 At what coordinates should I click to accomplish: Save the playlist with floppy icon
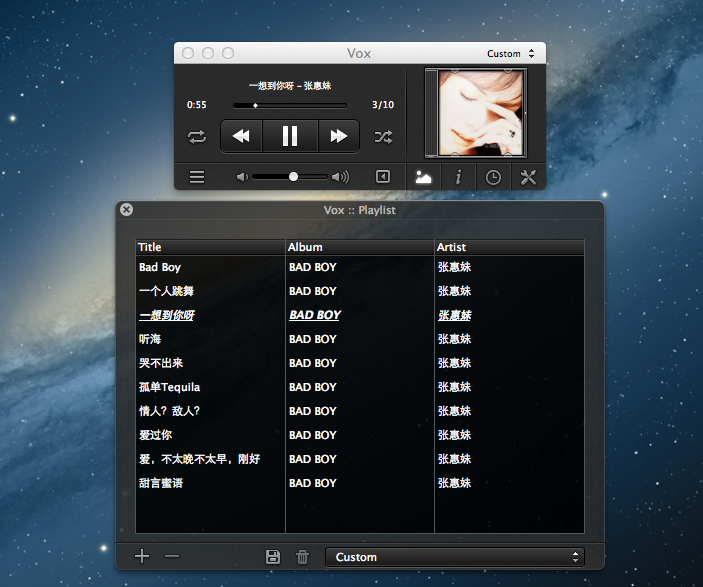(273, 557)
